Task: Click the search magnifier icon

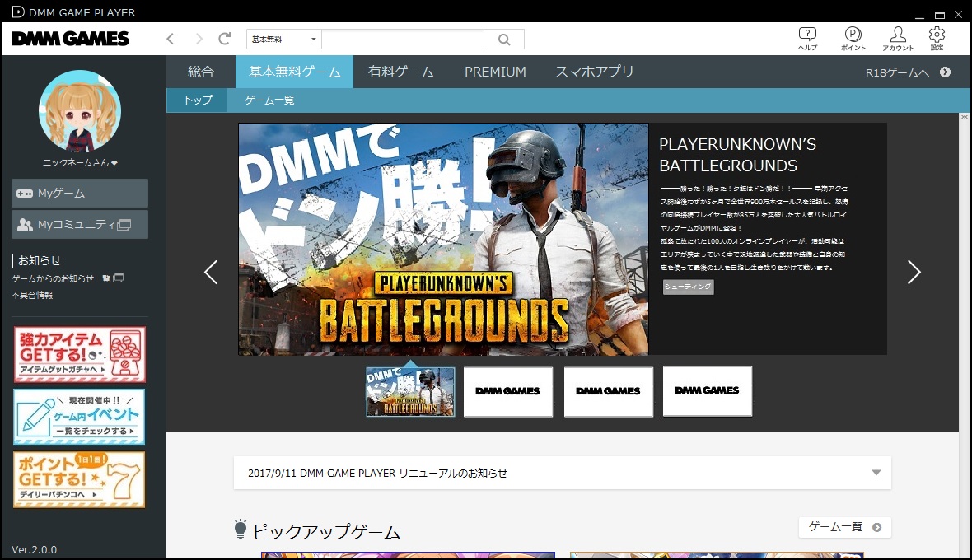Action: tap(503, 39)
